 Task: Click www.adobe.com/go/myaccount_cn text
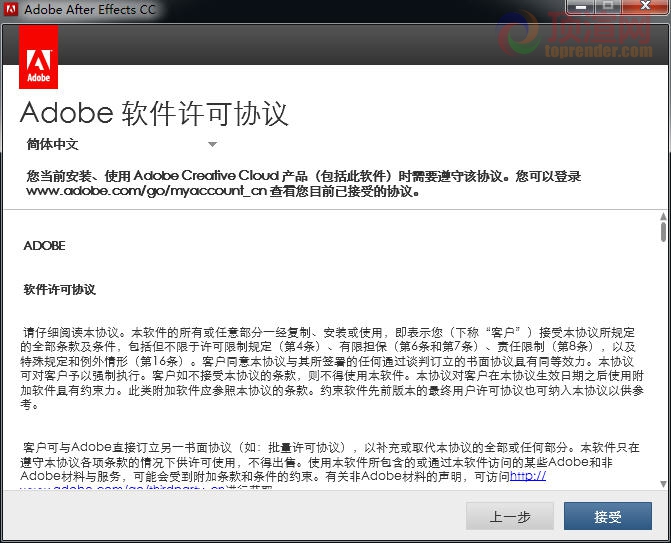coord(146,190)
